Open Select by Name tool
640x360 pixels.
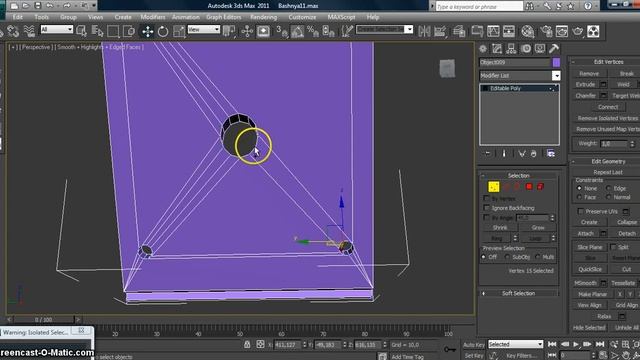point(97,31)
